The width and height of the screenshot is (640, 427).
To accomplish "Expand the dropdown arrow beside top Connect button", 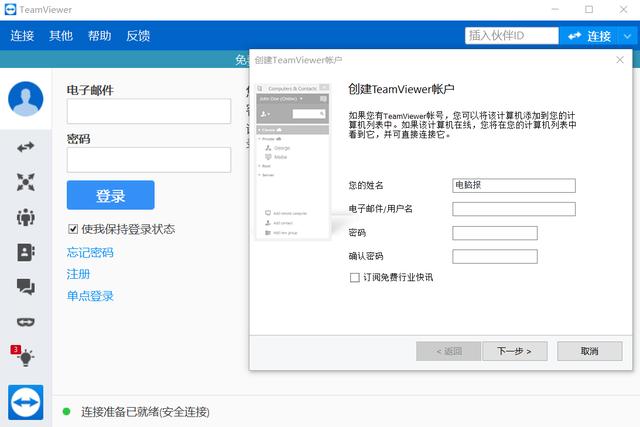I will pos(627,36).
